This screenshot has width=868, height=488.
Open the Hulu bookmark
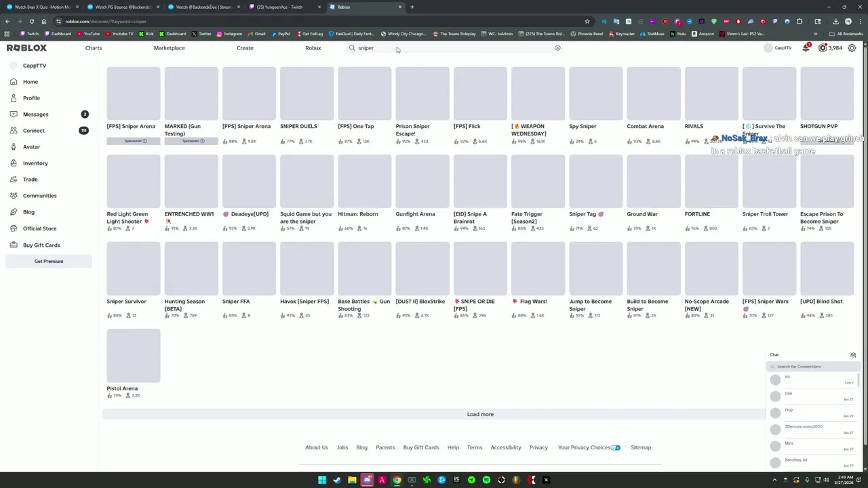point(678,34)
